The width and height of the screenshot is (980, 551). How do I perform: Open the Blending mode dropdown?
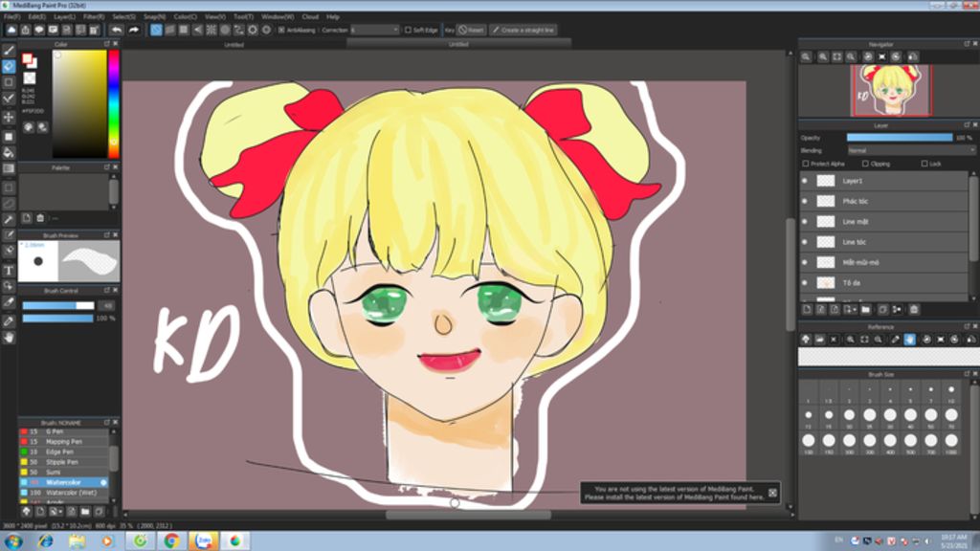point(911,150)
